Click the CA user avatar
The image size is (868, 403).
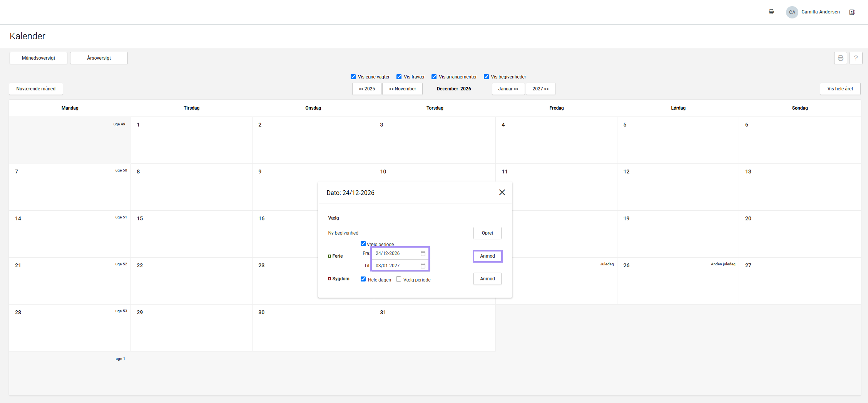click(792, 12)
